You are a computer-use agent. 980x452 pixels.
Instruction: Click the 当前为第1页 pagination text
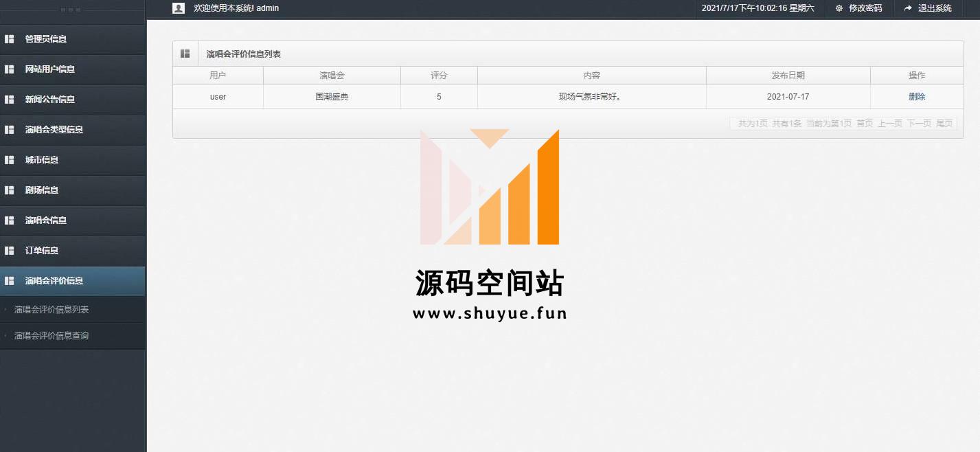(829, 124)
